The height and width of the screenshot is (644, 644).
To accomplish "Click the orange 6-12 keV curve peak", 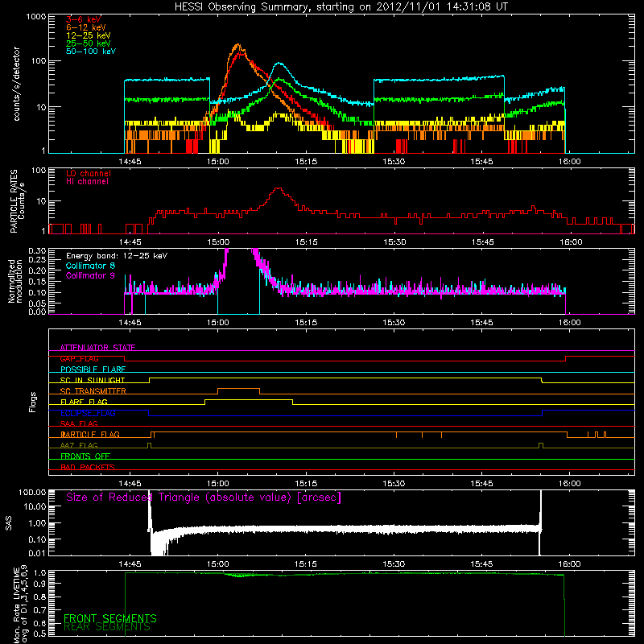I will pyautogui.click(x=237, y=45).
